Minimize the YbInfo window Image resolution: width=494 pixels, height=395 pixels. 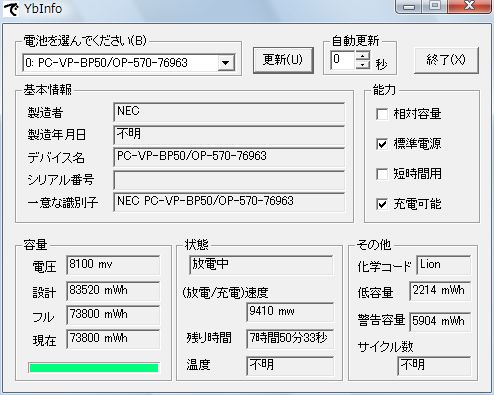tap(409, 6)
